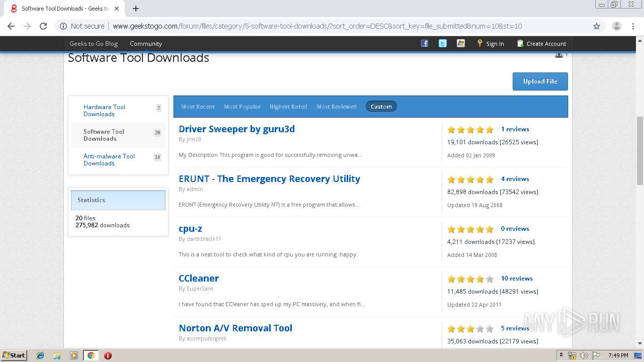The height and width of the screenshot is (362, 644).
Task: Open the Geeks to Go Blog menu item
Action: pyautogui.click(x=94, y=44)
